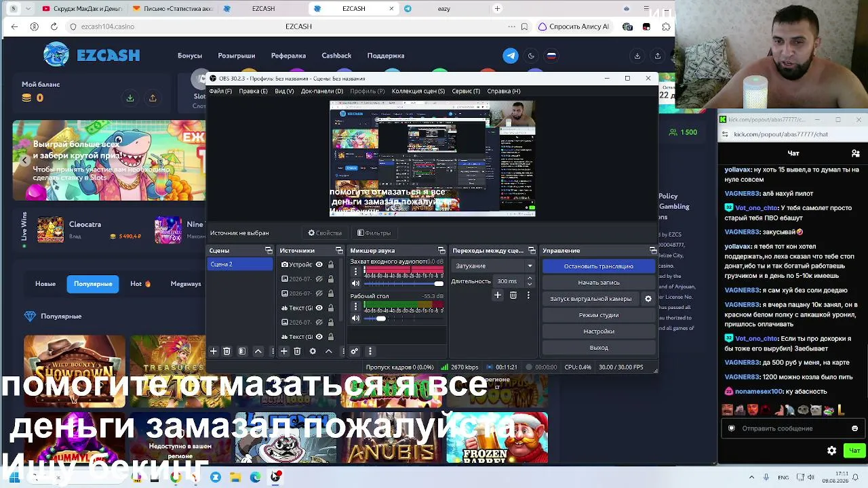Change site language via Russian flag icon
This screenshot has width=868, height=488.
[x=551, y=56]
